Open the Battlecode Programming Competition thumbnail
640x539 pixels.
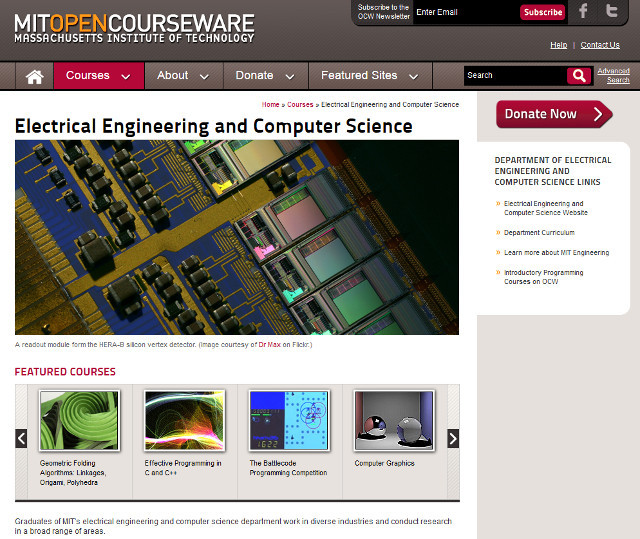click(289, 420)
